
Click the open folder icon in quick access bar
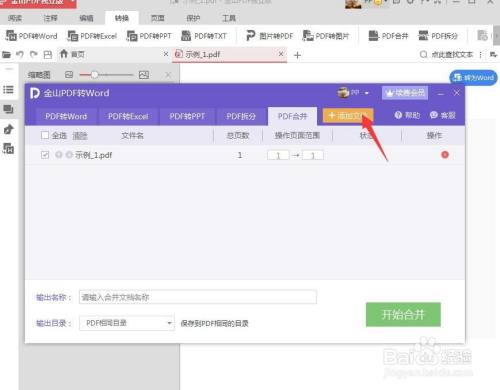click(7, 54)
